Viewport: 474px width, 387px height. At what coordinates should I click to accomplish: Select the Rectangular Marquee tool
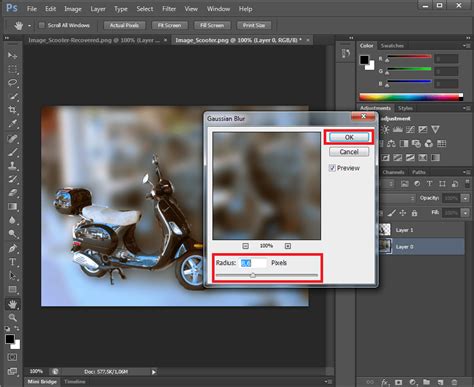coord(12,69)
